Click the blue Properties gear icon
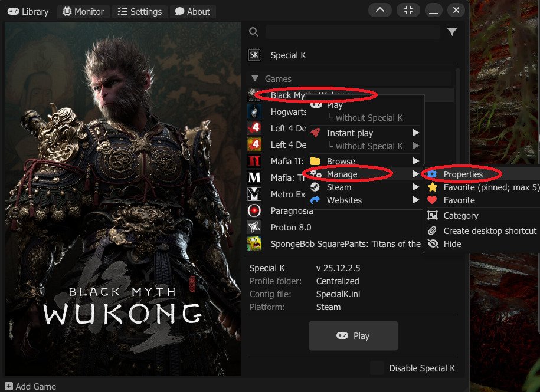This screenshot has height=392, width=540. 432,174
